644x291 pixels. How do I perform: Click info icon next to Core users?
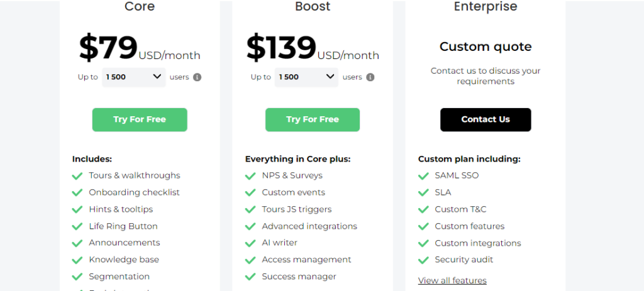197,77
